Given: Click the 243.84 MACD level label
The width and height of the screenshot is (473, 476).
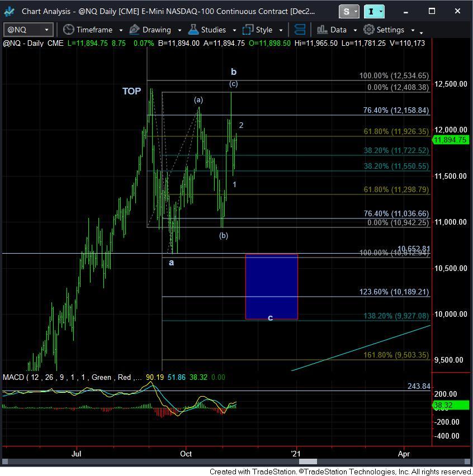Looking at the screenshot, I should 419,386.
